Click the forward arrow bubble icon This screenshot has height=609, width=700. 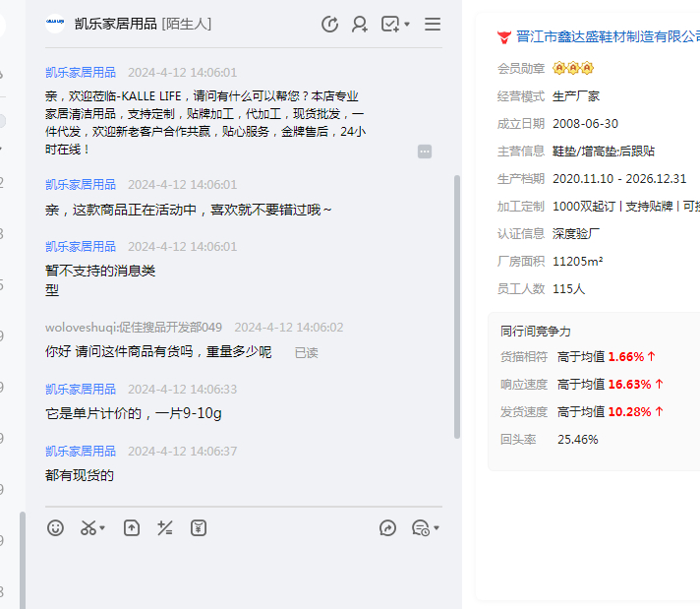387,528
